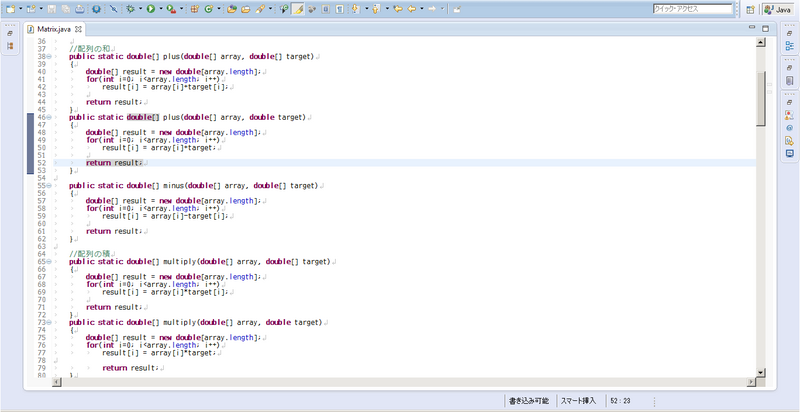Screen dimensions: 800x412
Task: Switch to the Java perspective
Action: (x=779, y=9)
